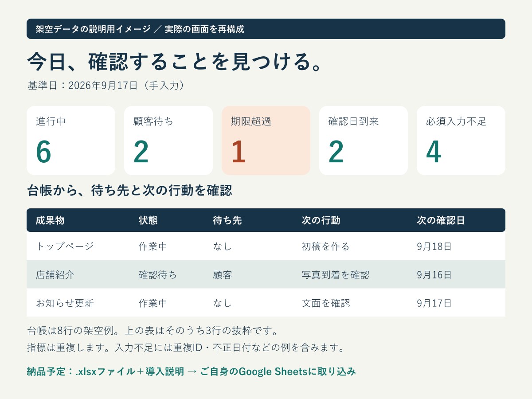Click the 文面を確認 action cell
This screenshot has width=532, height=399.
(326, 303)
